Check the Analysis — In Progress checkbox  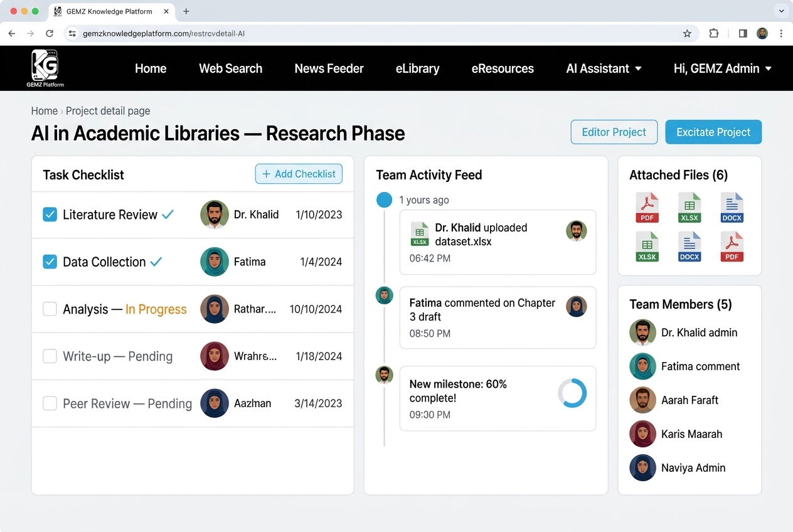point(50,309)
